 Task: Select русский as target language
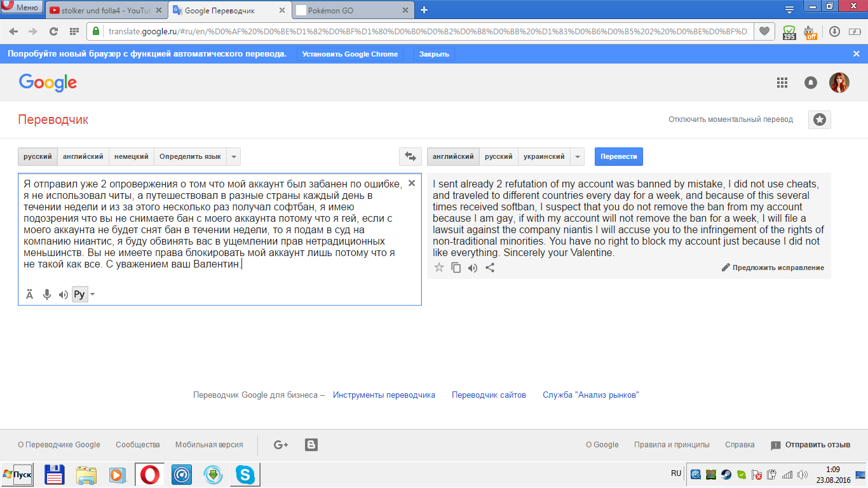[499, 156]
